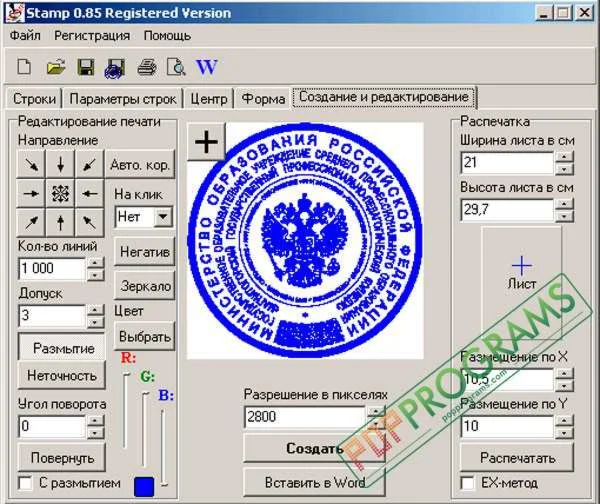Switch to the Форма tab
Screen dimensions: 600x504
tap(263, 99)
